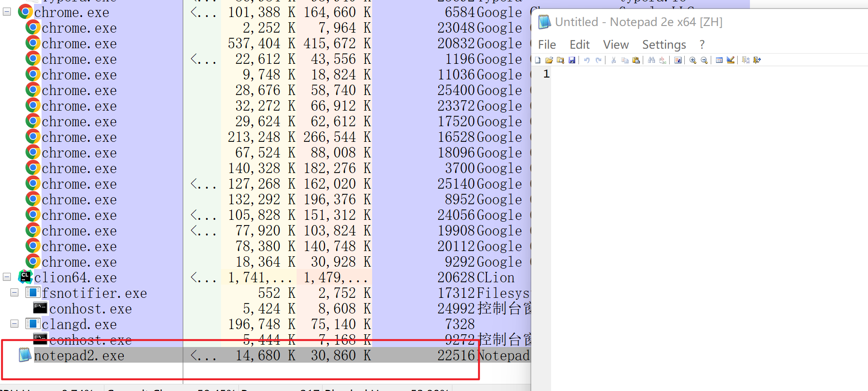This screenshot has width=868, height=391.
Task: Toggle the Word Wrap icon in Notepad2 toolbar
Action: pyautogui.click(x=678, y=60)
